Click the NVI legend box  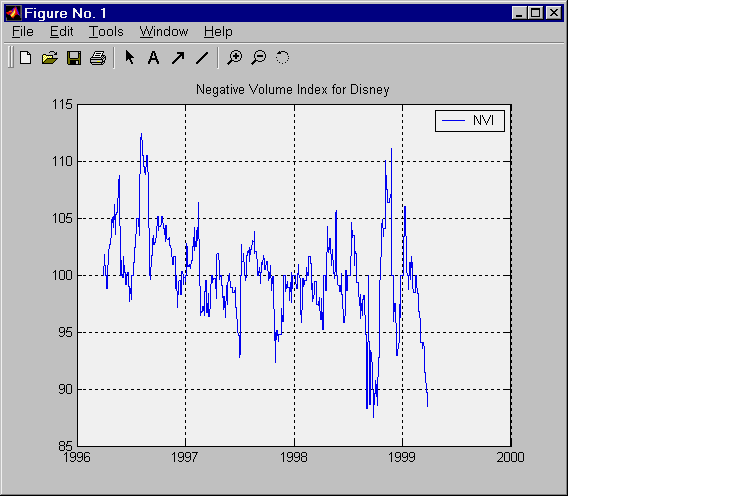pos(470,121)
